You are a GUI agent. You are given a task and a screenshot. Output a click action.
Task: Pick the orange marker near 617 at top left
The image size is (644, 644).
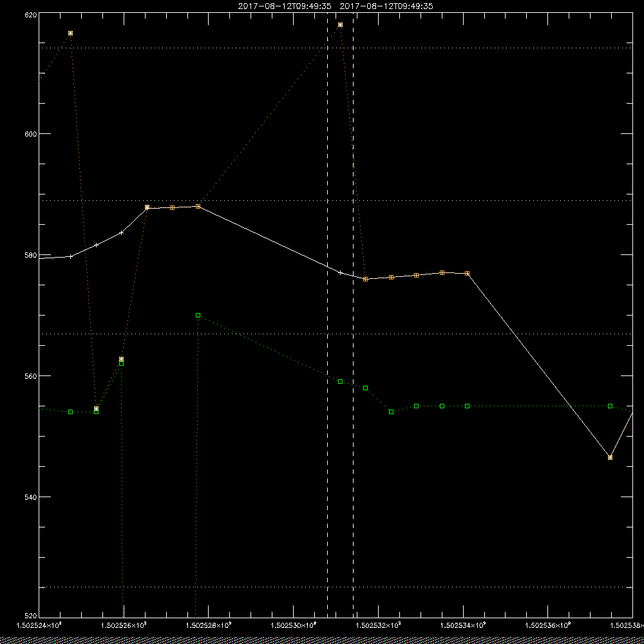coord(71,33)
